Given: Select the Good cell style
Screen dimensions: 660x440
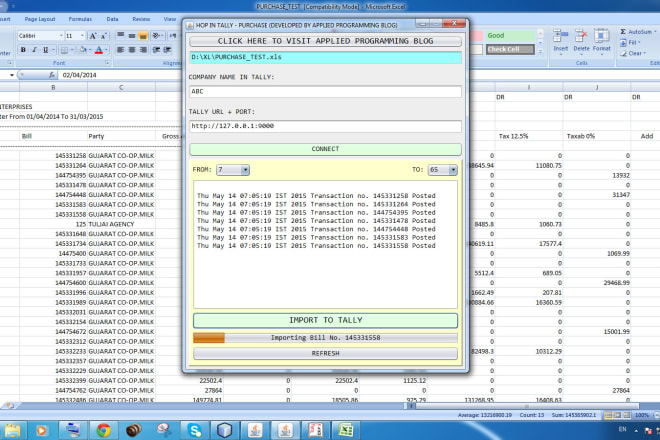Looking at the screenshot, I should (x=510, y=36).
